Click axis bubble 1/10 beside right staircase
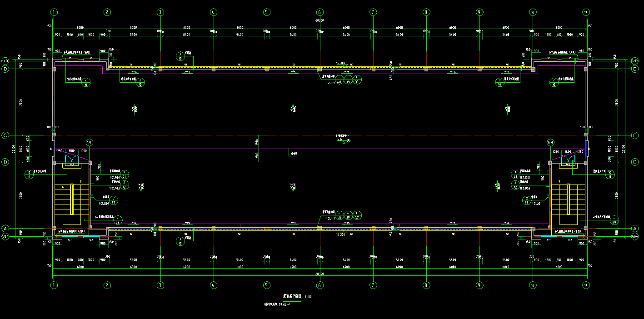Image resolution: width=644 pixels, height=319 pixels. click(x=550, y=142)
